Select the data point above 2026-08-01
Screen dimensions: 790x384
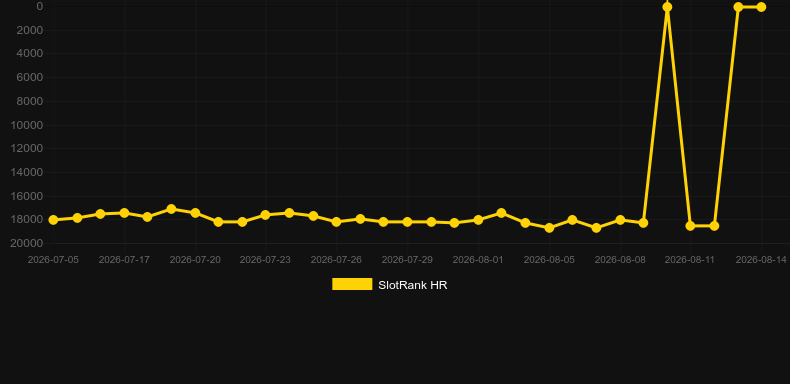[478, 220]
